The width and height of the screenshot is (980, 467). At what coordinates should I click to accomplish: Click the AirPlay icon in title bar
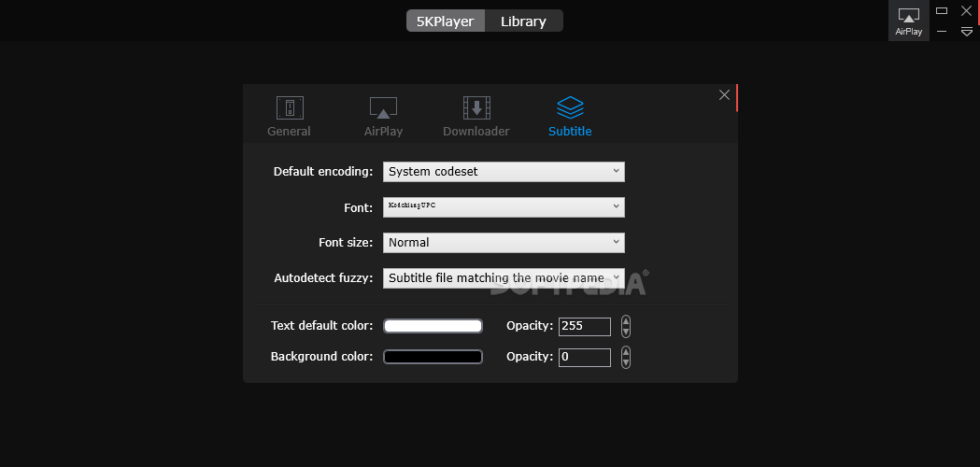(909, 21)
